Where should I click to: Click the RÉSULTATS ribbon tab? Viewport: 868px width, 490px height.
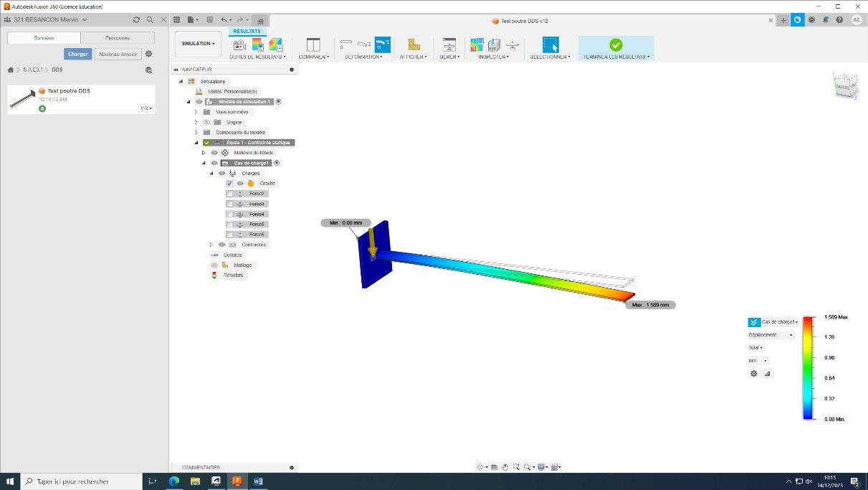coord(247,32)
